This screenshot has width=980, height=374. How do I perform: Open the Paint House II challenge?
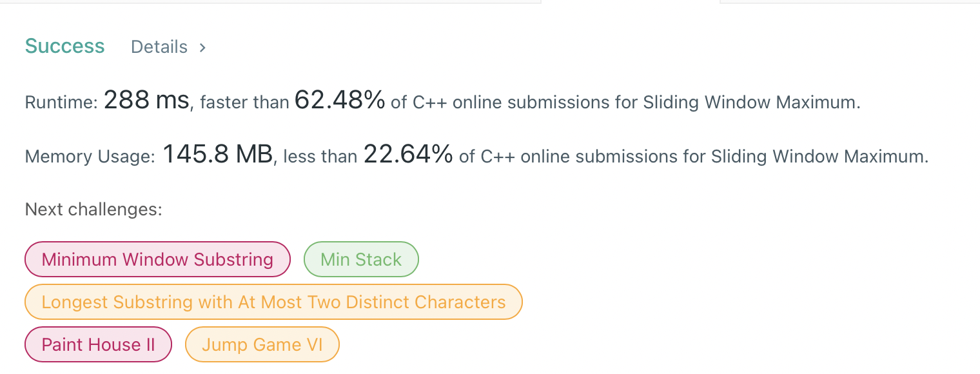click(x=98, y=344)
